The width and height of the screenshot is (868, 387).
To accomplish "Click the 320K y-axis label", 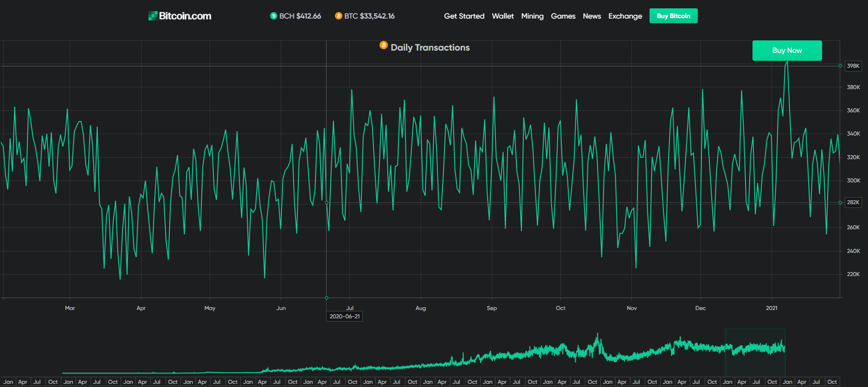I will point(853,157).
